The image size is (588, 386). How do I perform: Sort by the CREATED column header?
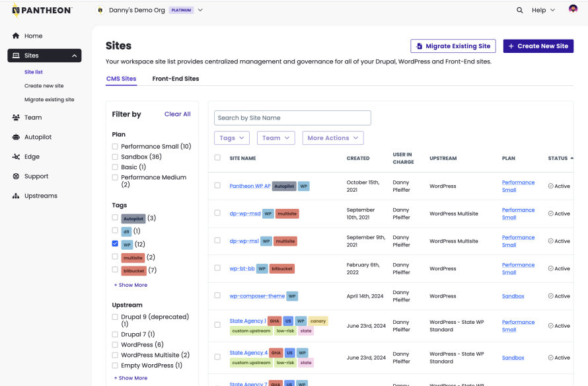(358, 159)
